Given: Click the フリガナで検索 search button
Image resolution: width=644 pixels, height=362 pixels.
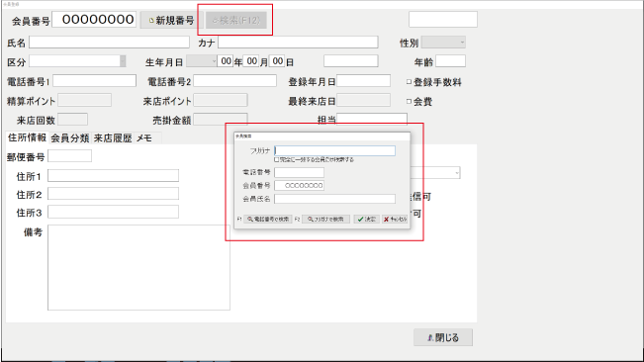Looking at the screenshot, I should pos(326,220).
